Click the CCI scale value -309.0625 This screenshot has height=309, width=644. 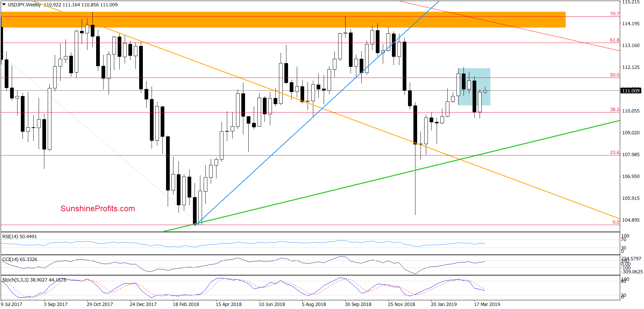click(x=632, y=272)
